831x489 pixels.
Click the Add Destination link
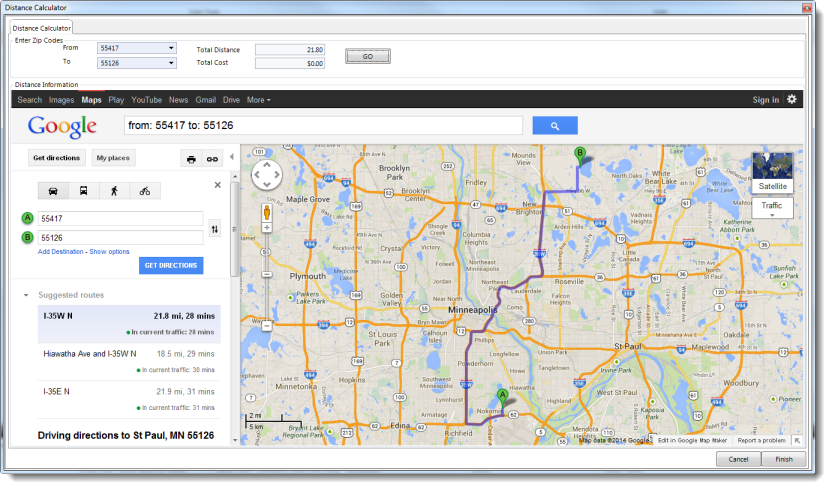60,252
